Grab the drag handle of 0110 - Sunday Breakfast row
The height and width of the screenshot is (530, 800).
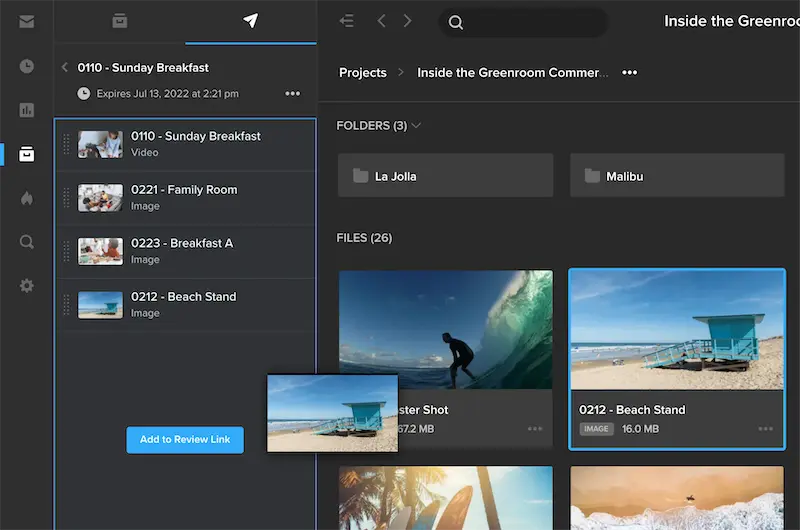pos(66,144)
